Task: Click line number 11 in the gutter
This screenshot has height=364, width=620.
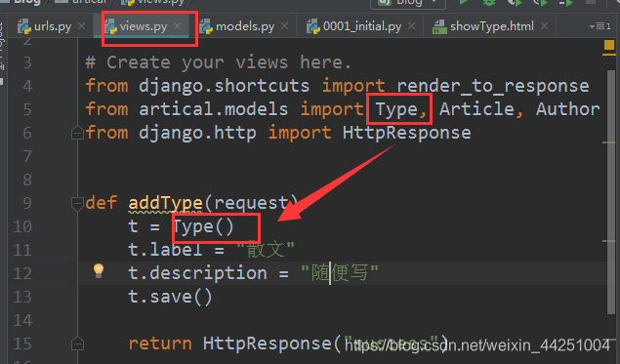Action: pyautogui.click(x=22, y=250)
